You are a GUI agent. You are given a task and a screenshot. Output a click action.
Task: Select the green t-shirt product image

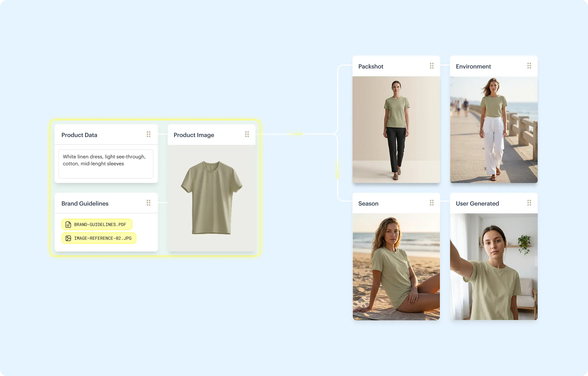[x=211, y=197]
